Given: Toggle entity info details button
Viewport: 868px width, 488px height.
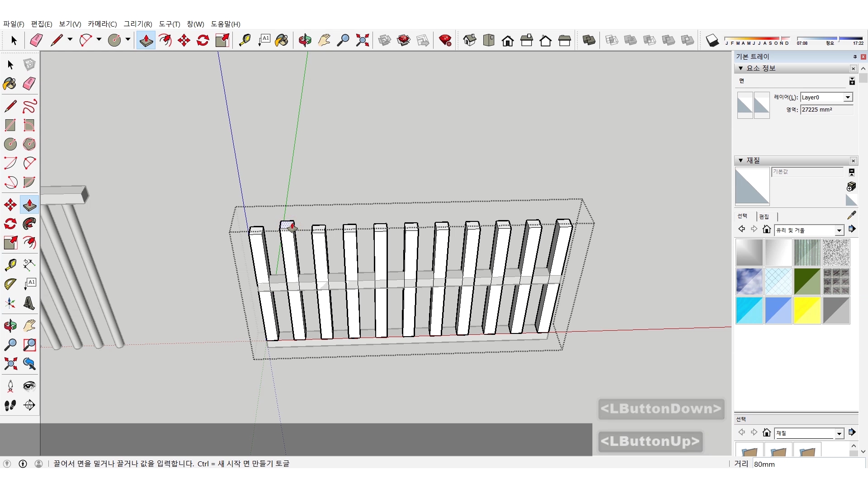Looking at the screenshot, I should click(x=852, y=81).
